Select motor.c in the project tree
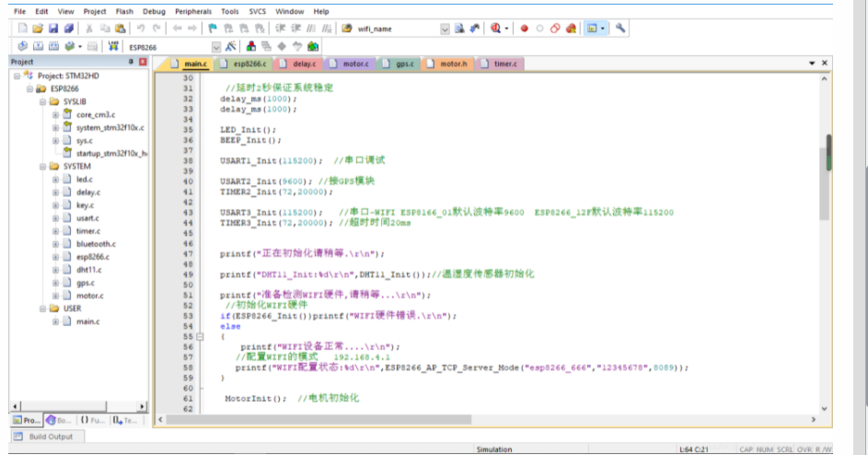Viewport: 868px width, 455px height. click(89, 296)
